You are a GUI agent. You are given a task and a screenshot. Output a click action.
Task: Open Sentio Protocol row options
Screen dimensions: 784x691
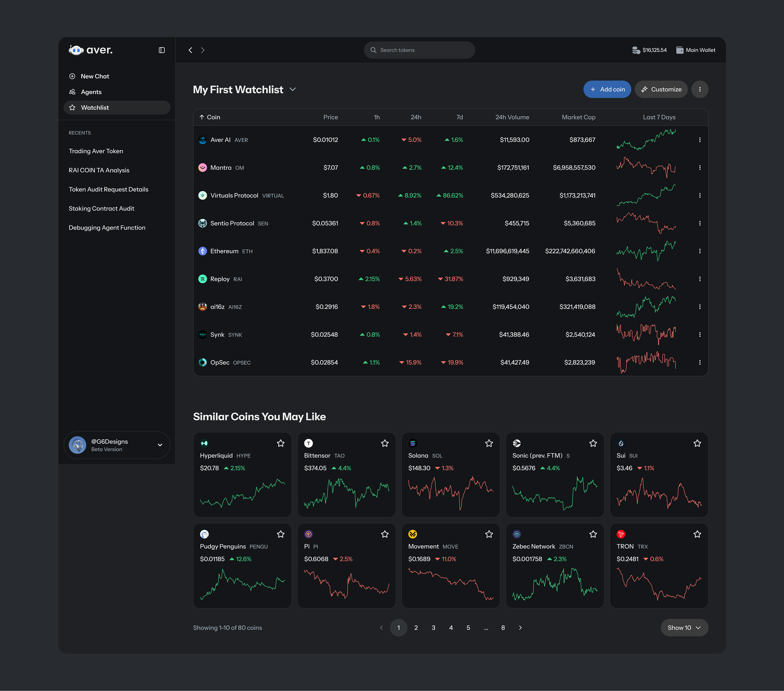pyautogui.click(x=700, y=223)
